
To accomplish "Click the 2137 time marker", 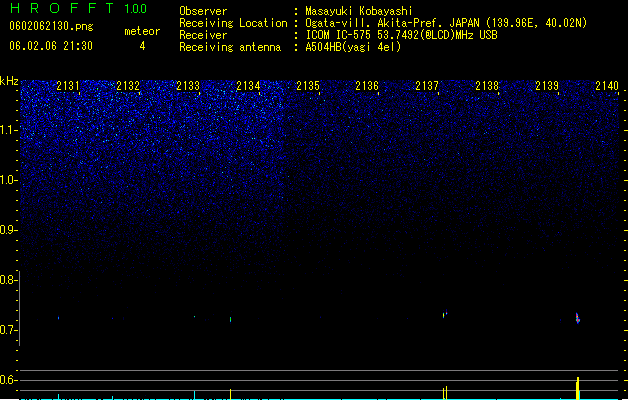I will click(x=427, y=85).
